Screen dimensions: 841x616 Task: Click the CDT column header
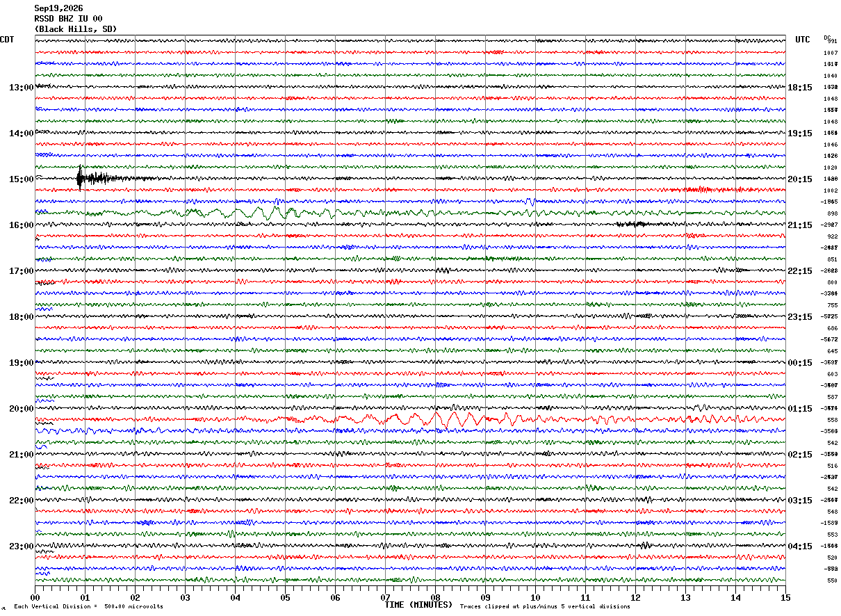click(7, 40)
